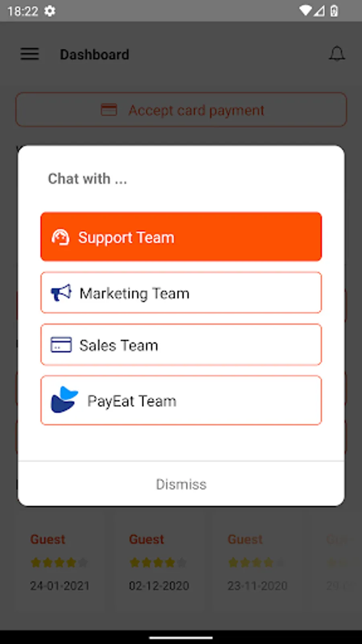Start chat with Sales Team

181,345
